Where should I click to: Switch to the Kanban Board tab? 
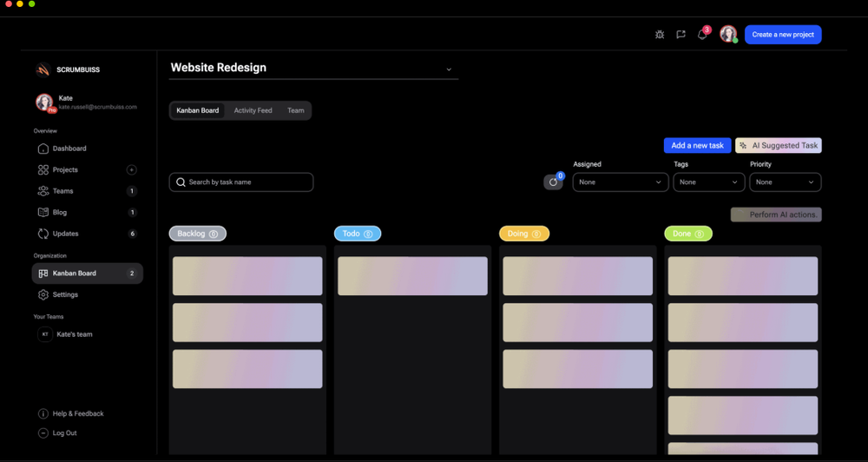(x=198, y=111)
